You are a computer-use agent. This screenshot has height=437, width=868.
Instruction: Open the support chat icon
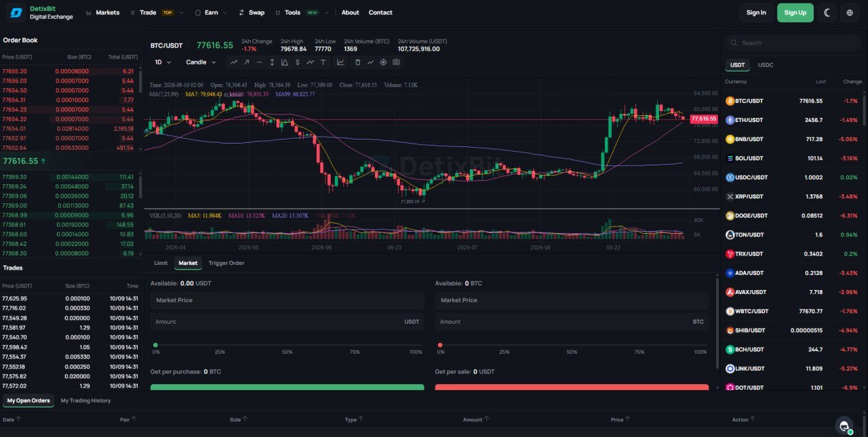(x=844, y=425)
